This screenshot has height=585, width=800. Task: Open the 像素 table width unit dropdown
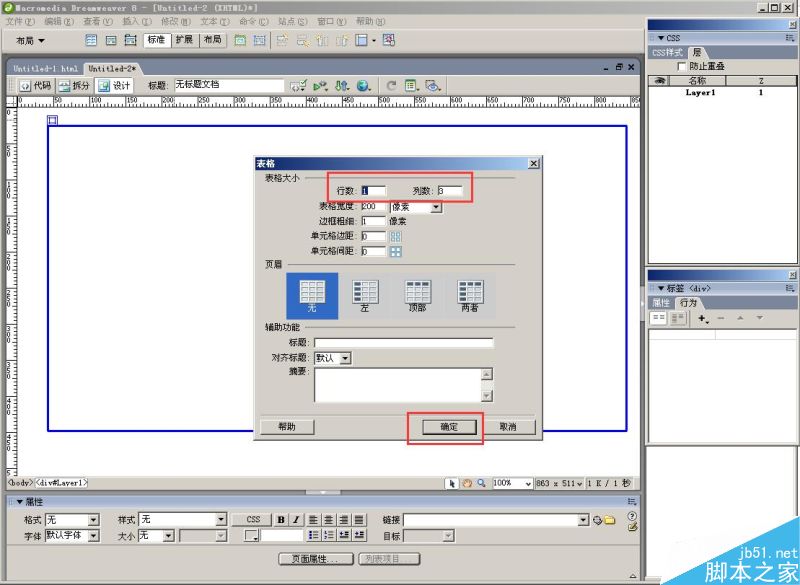(436, 207)
